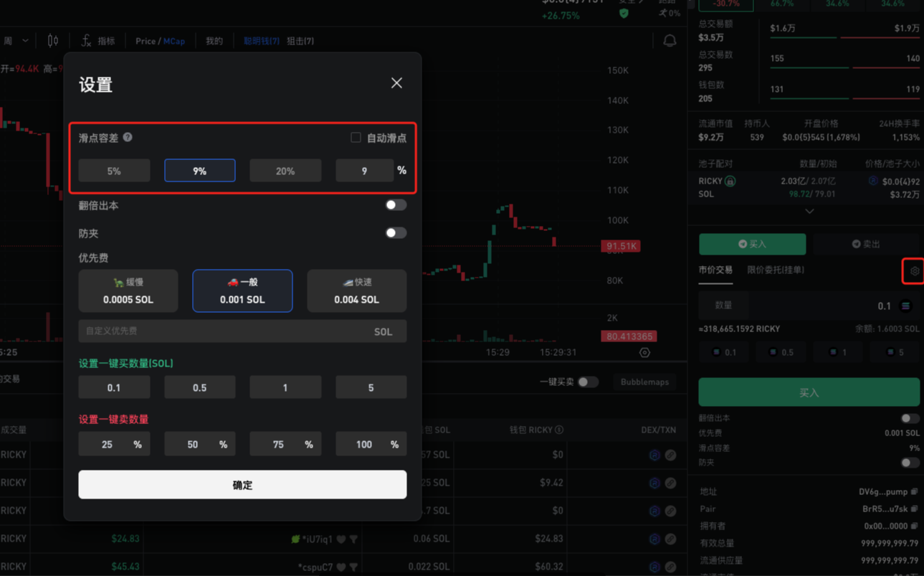924x576 pixels.
Task: Open trade settings via the gear icon
Action: pyautogui.click(x=914, y=271)
